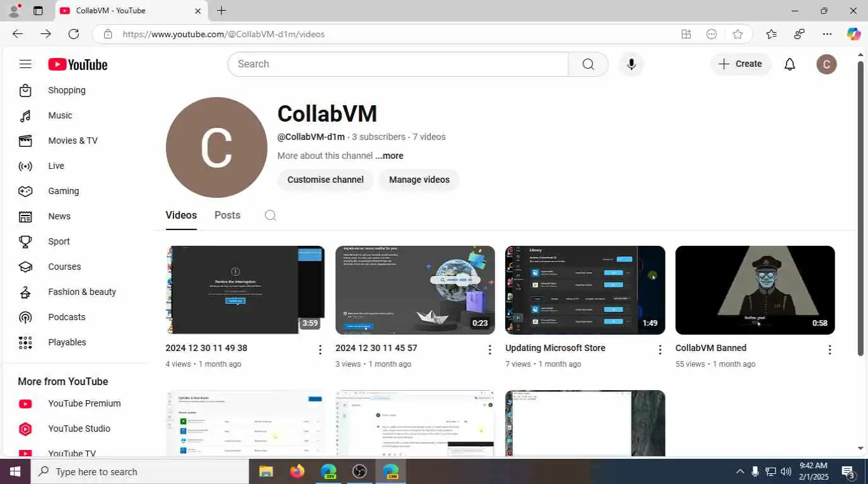Open options for CollabVM Banned video
The width and height of the screenshot is (868, 484).
click(x=830, y=350)
